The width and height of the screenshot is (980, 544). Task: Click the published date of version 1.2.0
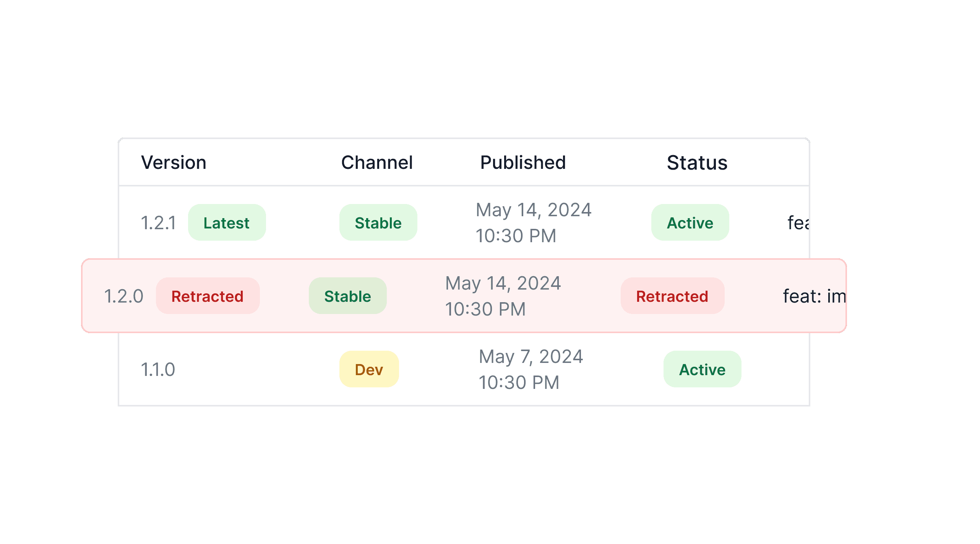[503, 296]
